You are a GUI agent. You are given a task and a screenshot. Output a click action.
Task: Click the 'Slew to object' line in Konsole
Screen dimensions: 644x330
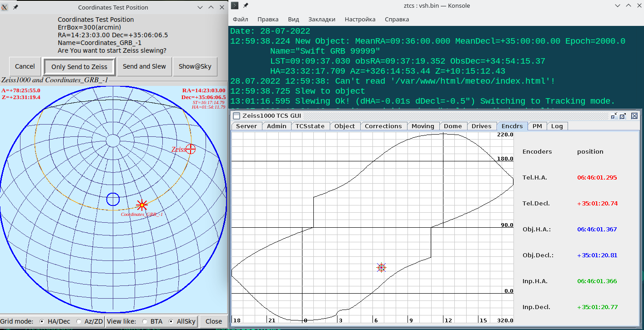click(297, 91)
